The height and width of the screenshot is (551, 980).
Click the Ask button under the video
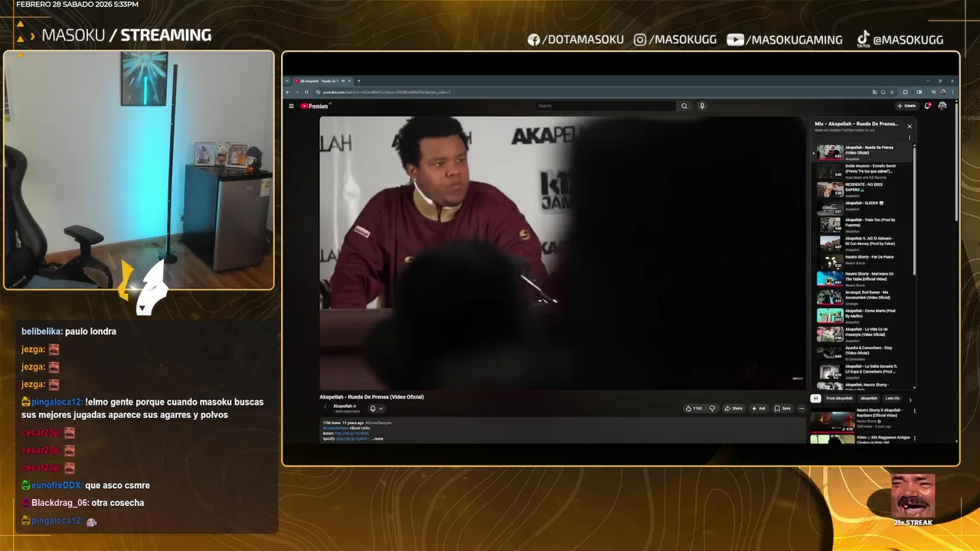click(x=758, y=409)
